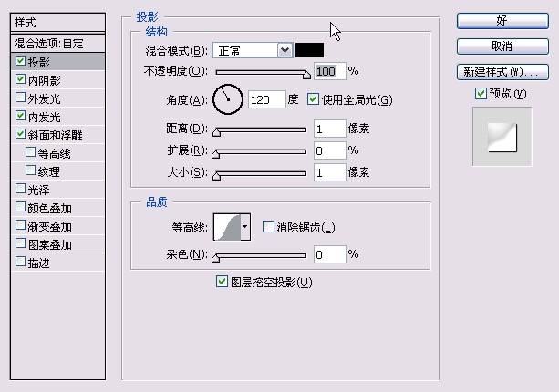
Task: Enable the 纹理 sub-option checkbox
Action: pyautogui.click(x=31, y=170)
